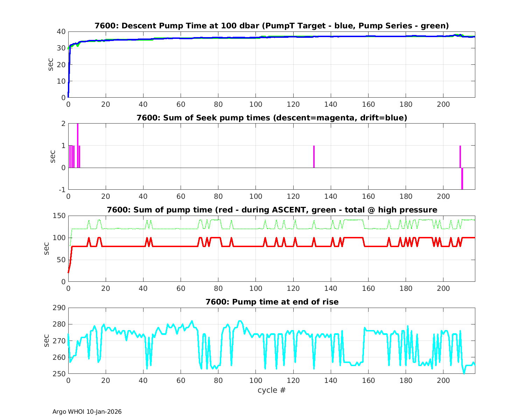Click the 100 x-axis tick under the top plot
Image resolution: width=525 pixels, height=420 pixels.
tap(255, 104)
